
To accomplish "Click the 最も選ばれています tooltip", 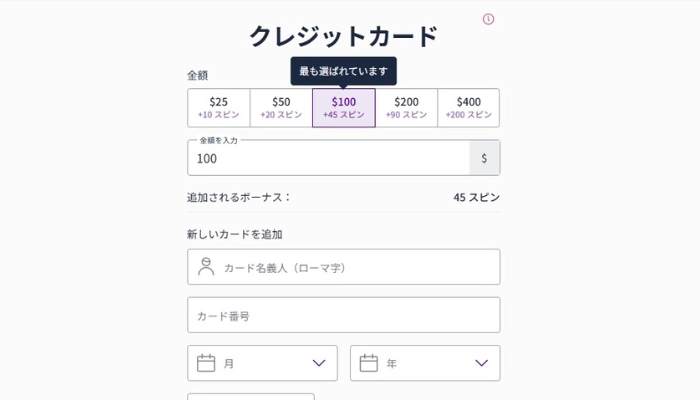I will [343, 71].
